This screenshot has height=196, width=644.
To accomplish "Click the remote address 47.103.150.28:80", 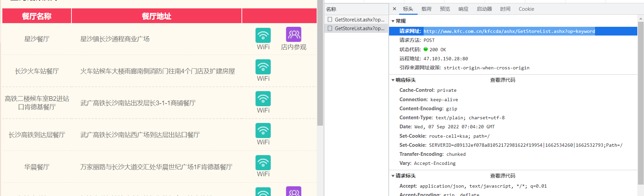I will 445,59.
